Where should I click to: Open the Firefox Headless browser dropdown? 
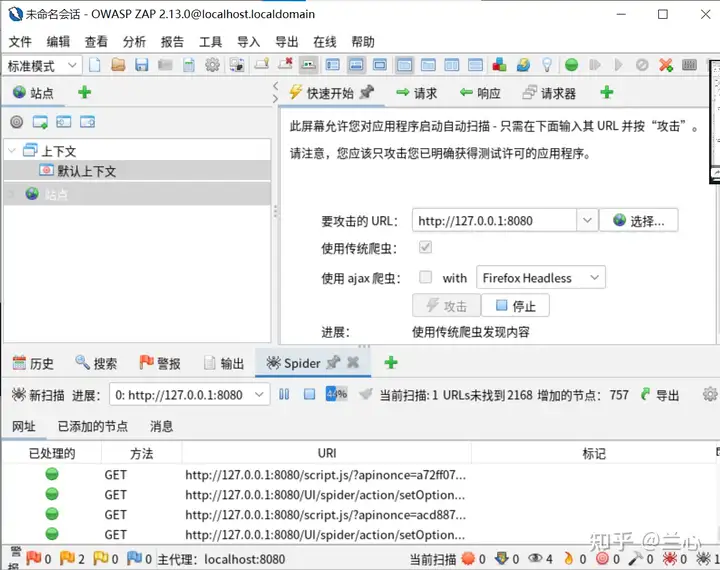click(541, 277)
